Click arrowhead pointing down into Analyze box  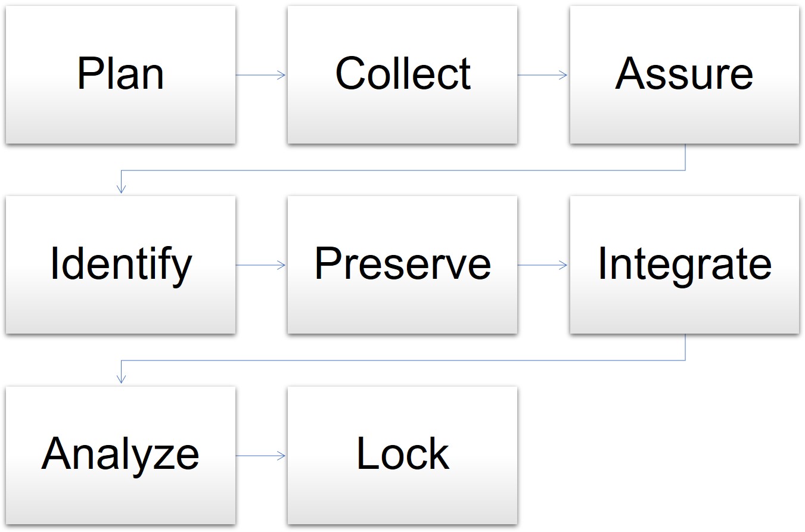121,379
